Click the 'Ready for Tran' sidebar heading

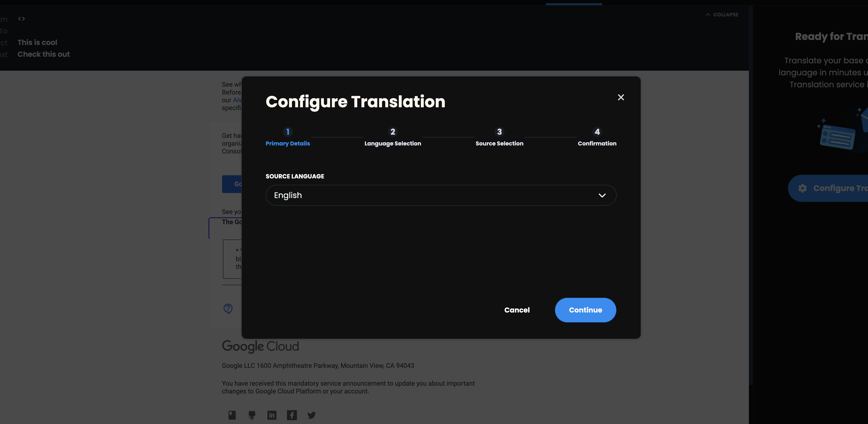pyautogui.click(x=831, y=36)
